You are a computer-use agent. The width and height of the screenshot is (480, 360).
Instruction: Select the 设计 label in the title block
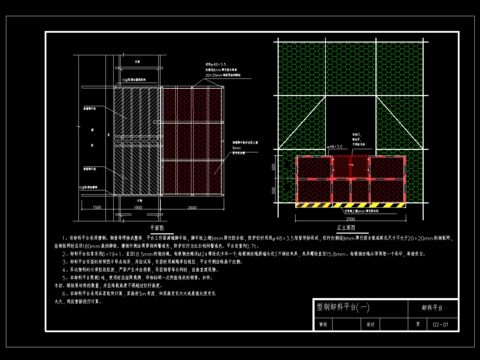click(x=370, y=324)
